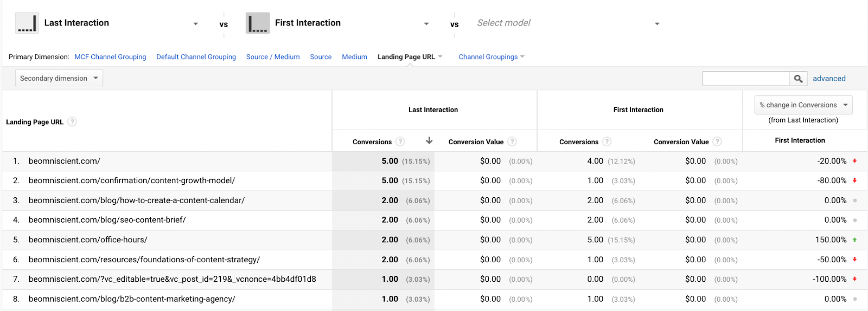Click help icon next to Landing Page URL

(72, 122)
